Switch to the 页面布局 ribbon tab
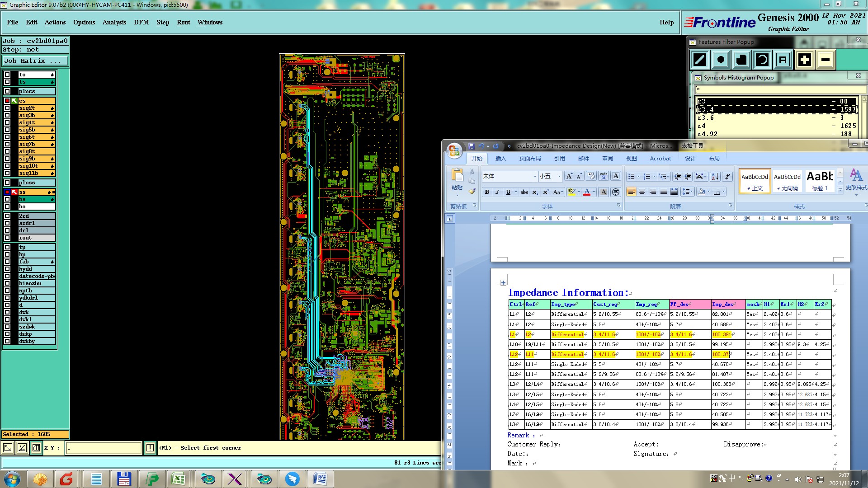Viewport: 868px width, 488px height. click(530, 159)
